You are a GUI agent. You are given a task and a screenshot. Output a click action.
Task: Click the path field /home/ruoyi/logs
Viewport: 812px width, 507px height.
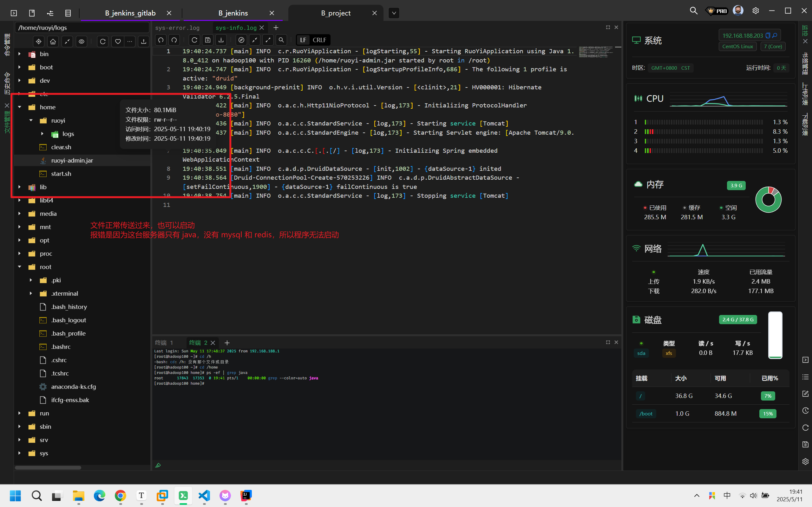point(82,28)
